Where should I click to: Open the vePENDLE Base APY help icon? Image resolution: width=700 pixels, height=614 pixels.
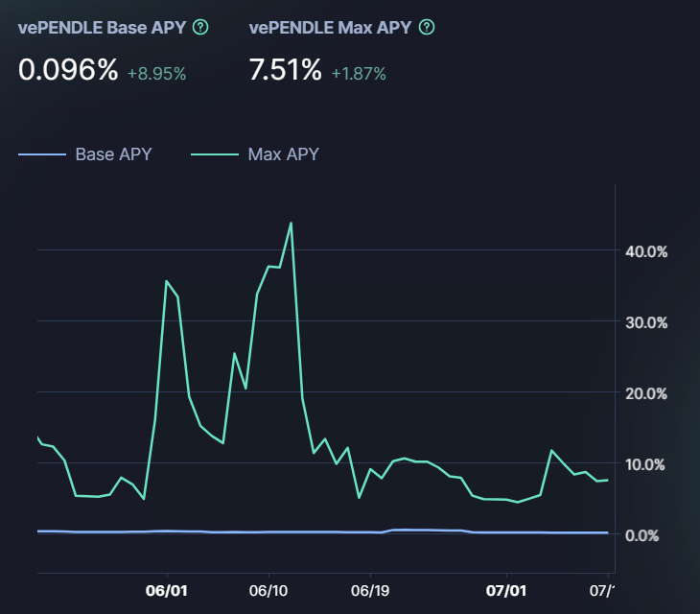click(200, 27)
